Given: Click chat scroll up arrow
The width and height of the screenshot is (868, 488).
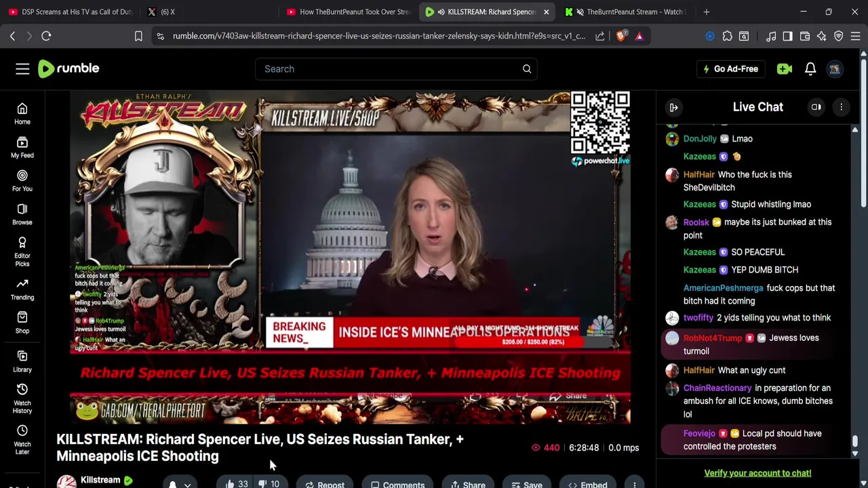Looking at the screenshot, I should (x=855, y=129).
